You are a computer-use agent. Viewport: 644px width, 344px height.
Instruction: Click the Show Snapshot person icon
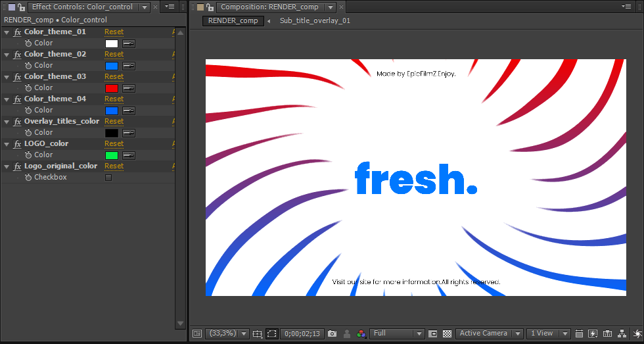tap(347, 333)
